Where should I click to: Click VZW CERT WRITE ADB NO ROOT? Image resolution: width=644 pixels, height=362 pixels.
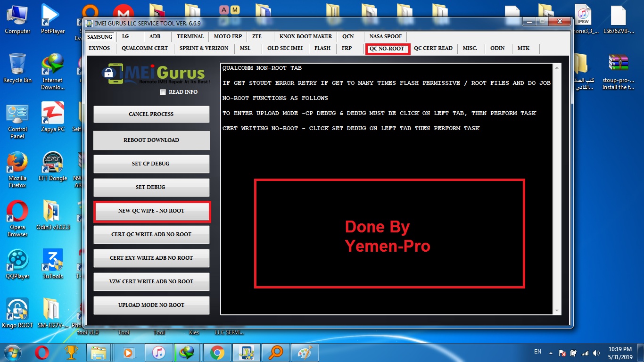151,281
